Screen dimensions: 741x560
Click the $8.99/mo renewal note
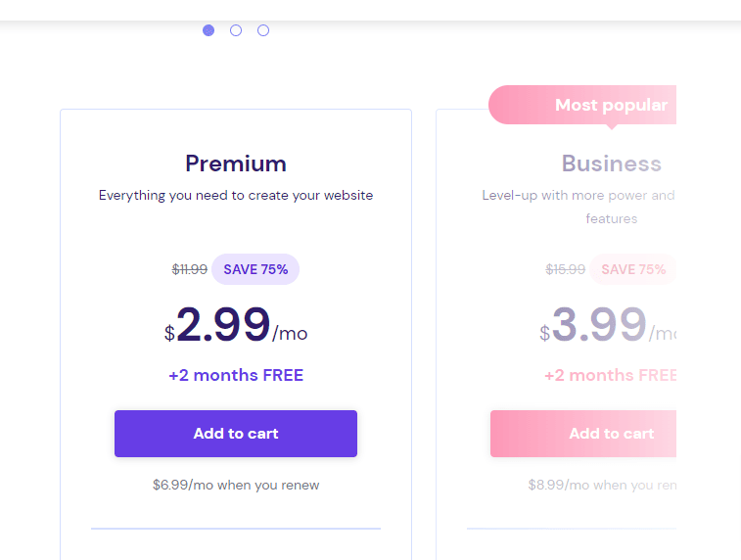click(602, 485)
